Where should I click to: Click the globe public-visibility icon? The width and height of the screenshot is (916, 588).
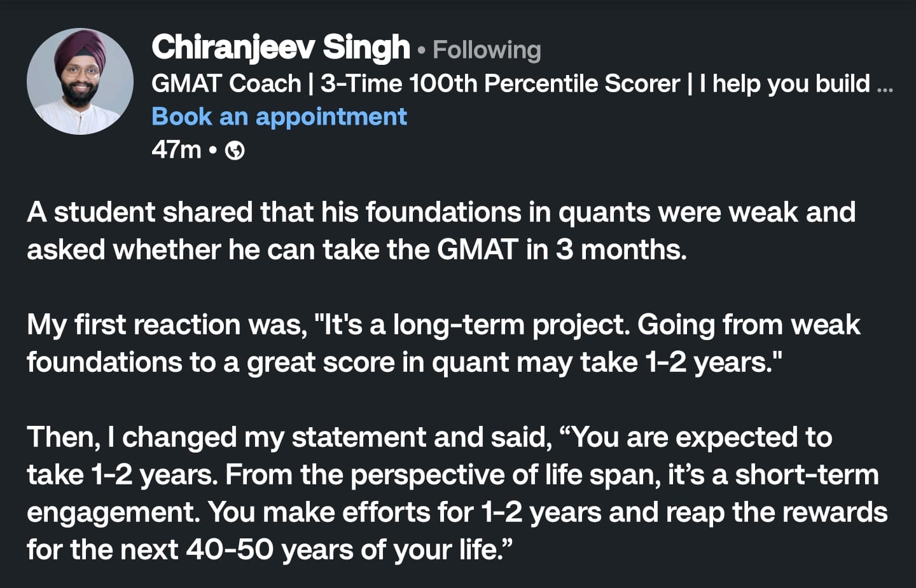235,151
